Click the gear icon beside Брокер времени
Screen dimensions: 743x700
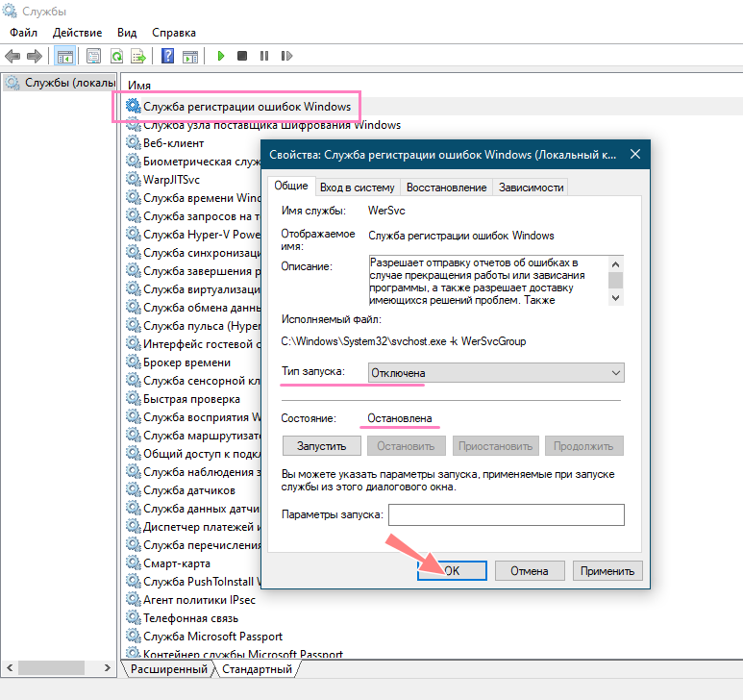coord(134,362)
